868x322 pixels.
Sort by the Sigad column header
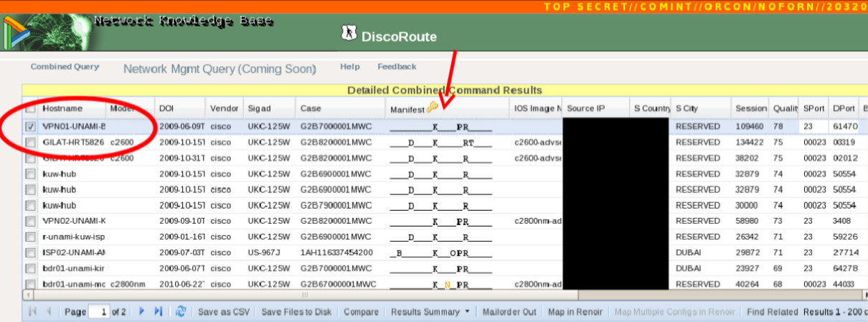tap(258, 108)
